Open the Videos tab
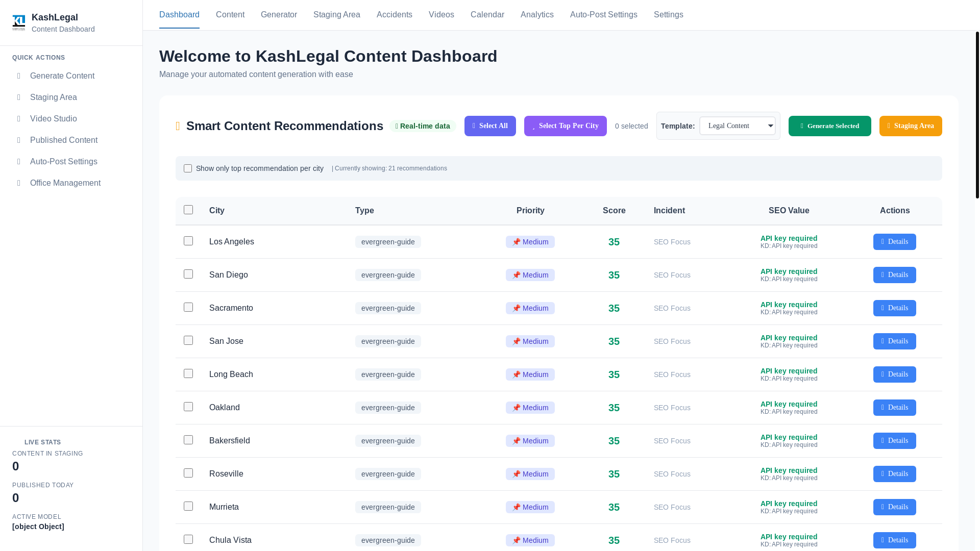980x551 pixels. click(442, 15)
